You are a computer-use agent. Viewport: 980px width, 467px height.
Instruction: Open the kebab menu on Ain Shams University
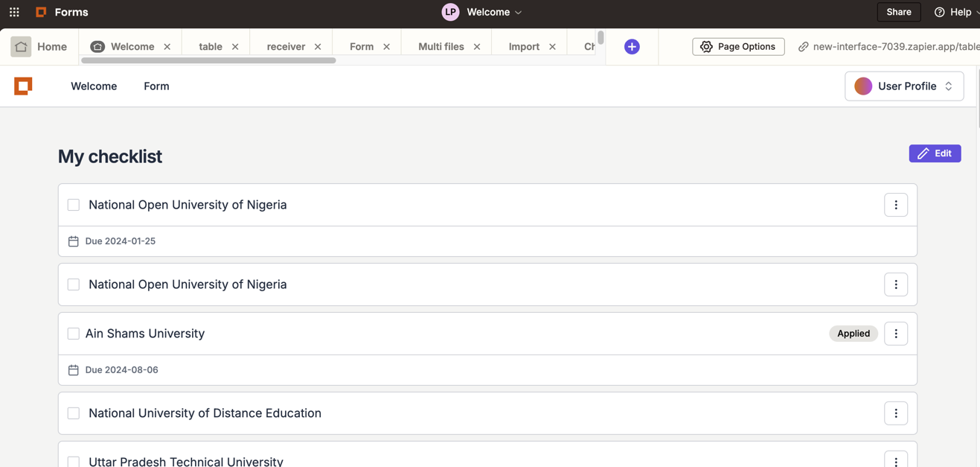(x=895, y=333)
